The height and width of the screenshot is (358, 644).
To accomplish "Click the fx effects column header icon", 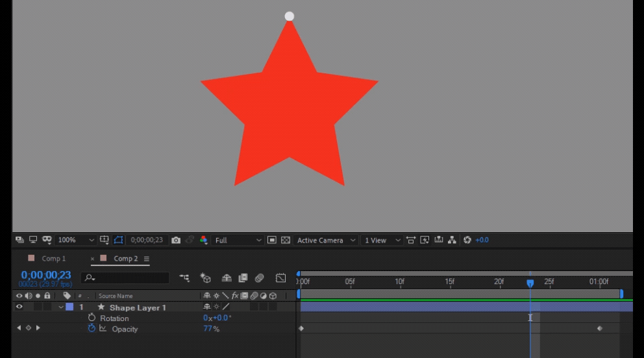I will (235, 296).
